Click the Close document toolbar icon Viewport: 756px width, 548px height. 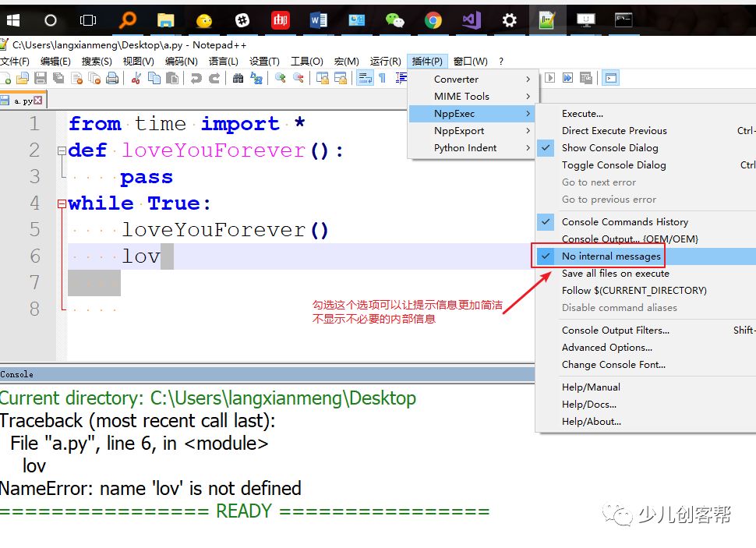[x=76, y=78]
